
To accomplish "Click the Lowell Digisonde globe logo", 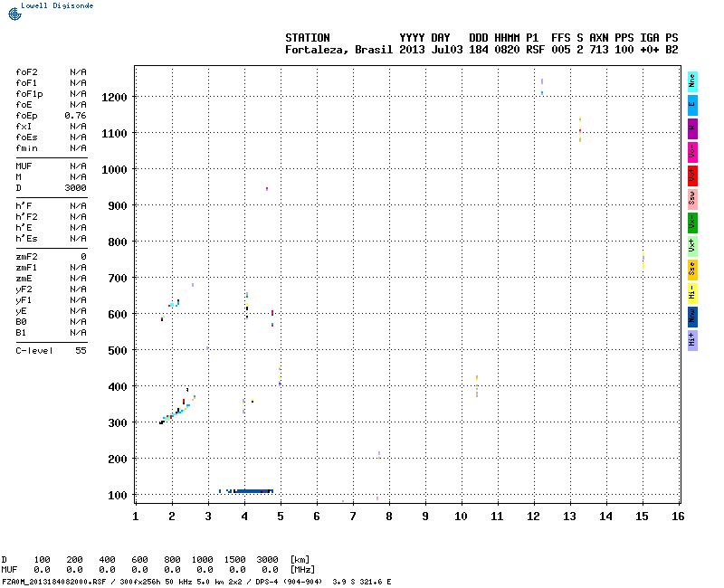I will point(14,14).
